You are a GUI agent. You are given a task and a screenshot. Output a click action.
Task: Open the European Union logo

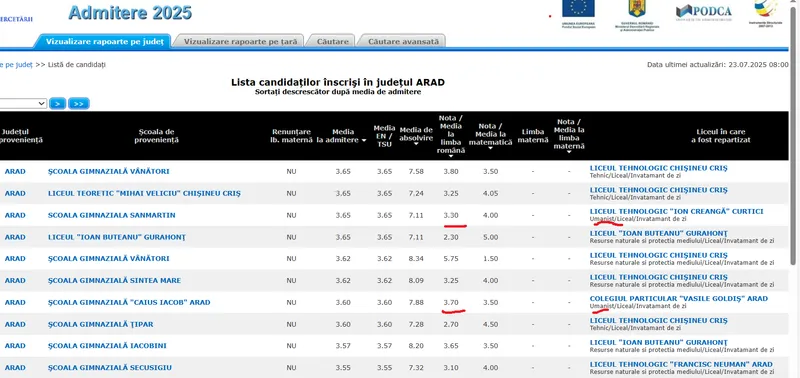(578, 14)
